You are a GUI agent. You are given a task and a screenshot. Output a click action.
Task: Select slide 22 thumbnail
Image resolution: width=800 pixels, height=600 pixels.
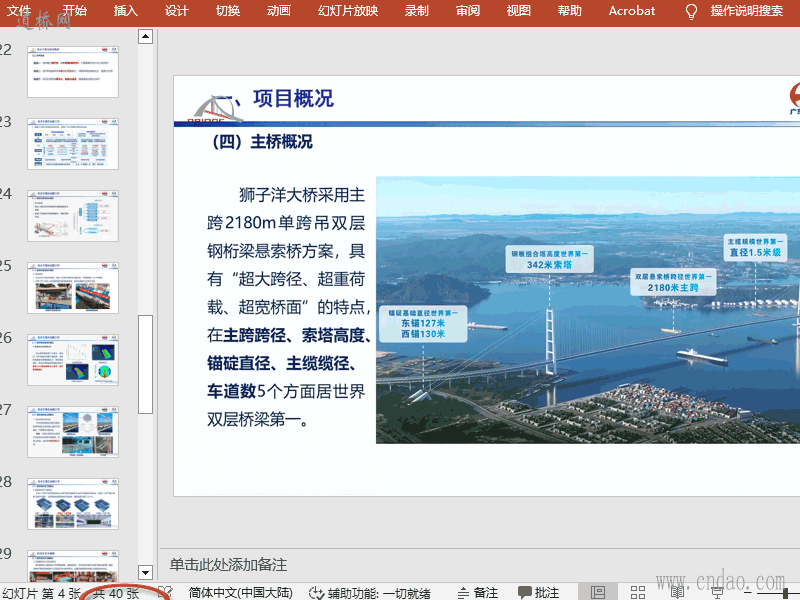click(73, 72)
